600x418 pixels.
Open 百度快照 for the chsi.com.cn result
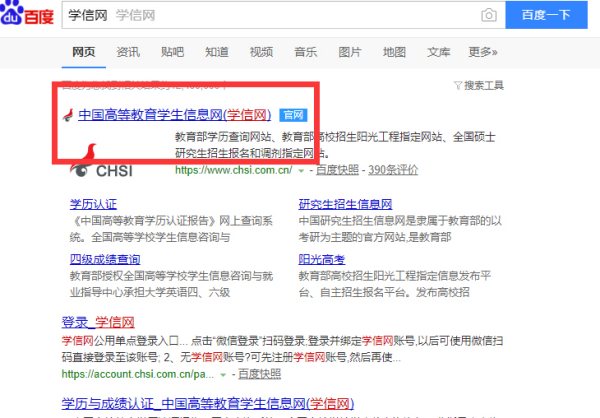pyautogui.click(x=338, y=170)
